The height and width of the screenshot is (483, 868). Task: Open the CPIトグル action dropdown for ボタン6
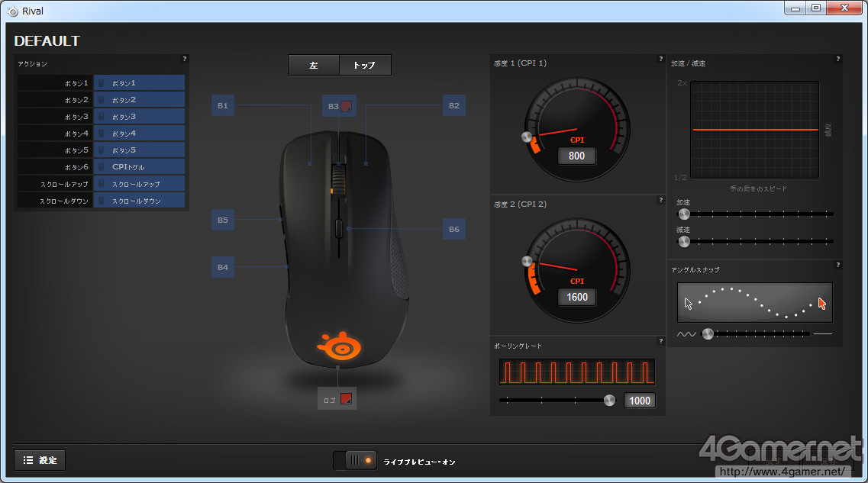click(x=139, y=166)
